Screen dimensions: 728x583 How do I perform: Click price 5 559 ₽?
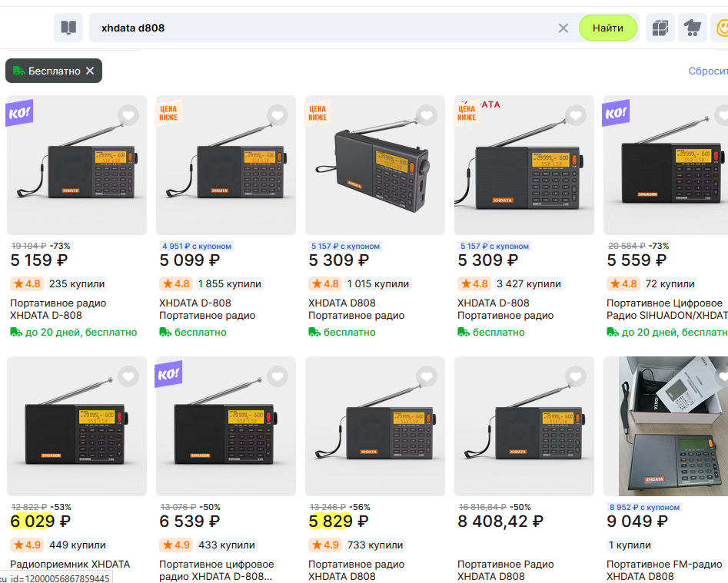point(637,260)
